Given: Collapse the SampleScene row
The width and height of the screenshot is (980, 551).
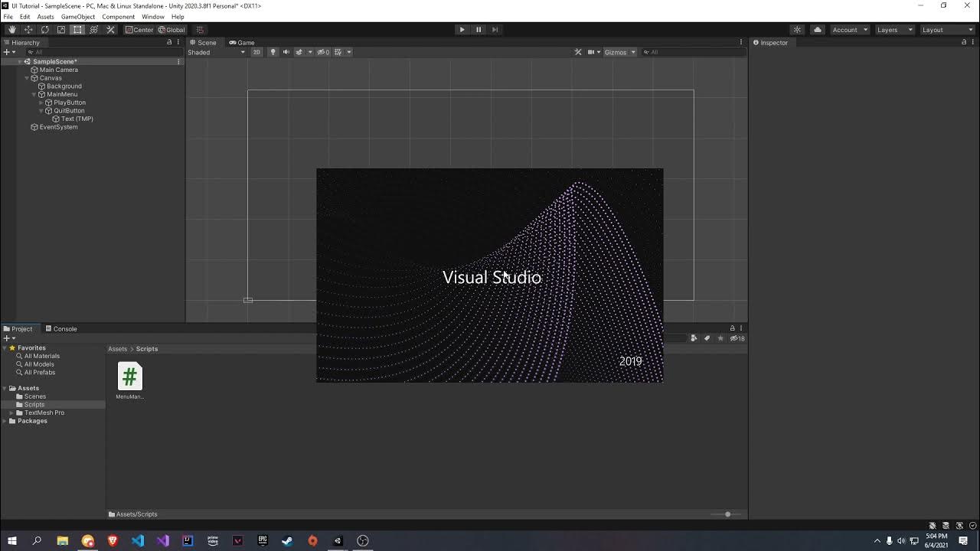Looking at the screenshot, I should click(x=20, y=61).
